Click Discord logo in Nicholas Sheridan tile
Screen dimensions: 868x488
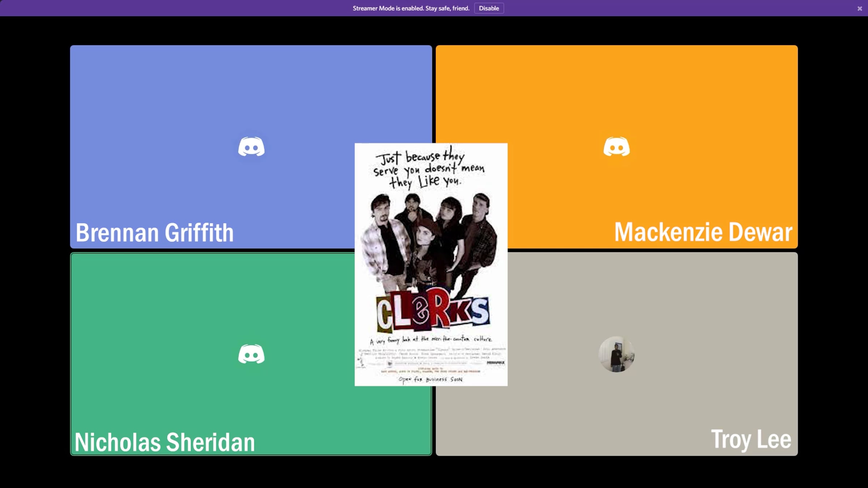(x=251, y=354)
